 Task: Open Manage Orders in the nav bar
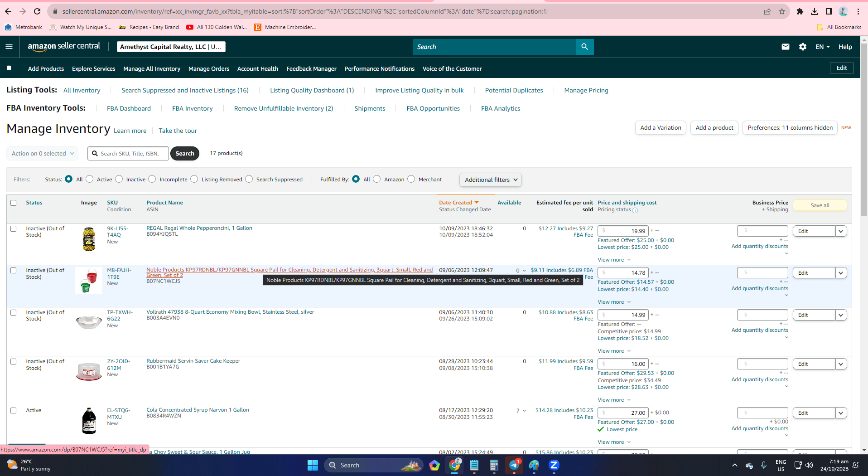[209, 68]
